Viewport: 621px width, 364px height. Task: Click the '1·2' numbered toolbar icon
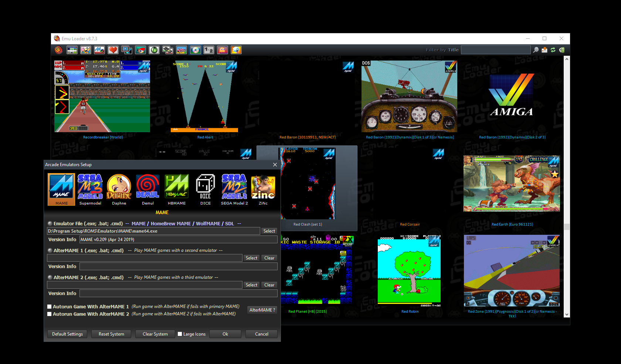point(209,50)
